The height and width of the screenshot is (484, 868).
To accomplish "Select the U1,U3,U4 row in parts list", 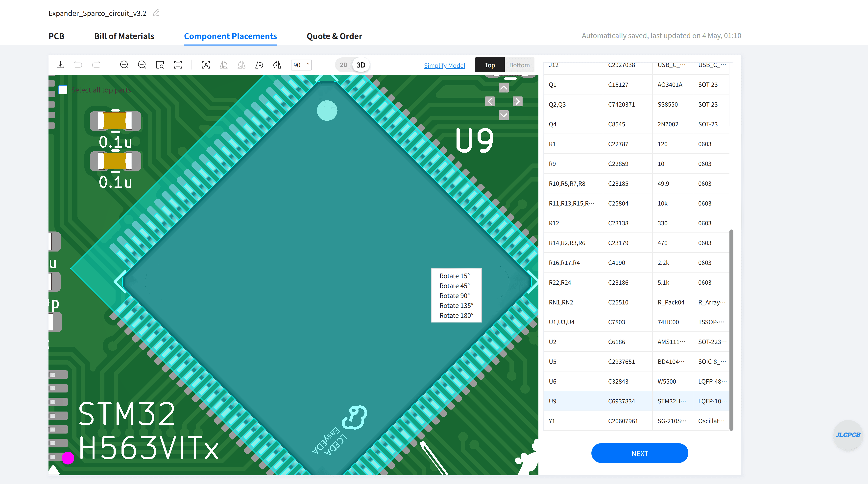I will pos(636,322).
